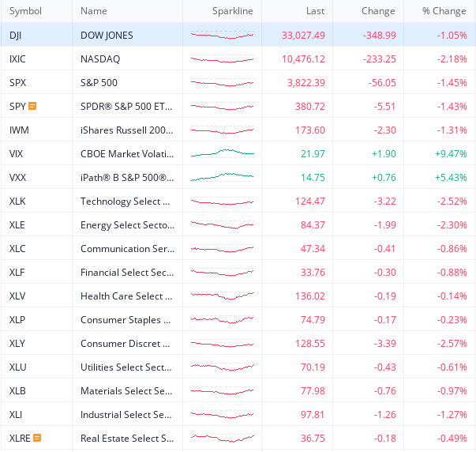Open the VIX green sparkline chart
Viewport: 476px width, 452px height.
coord(223,153)
